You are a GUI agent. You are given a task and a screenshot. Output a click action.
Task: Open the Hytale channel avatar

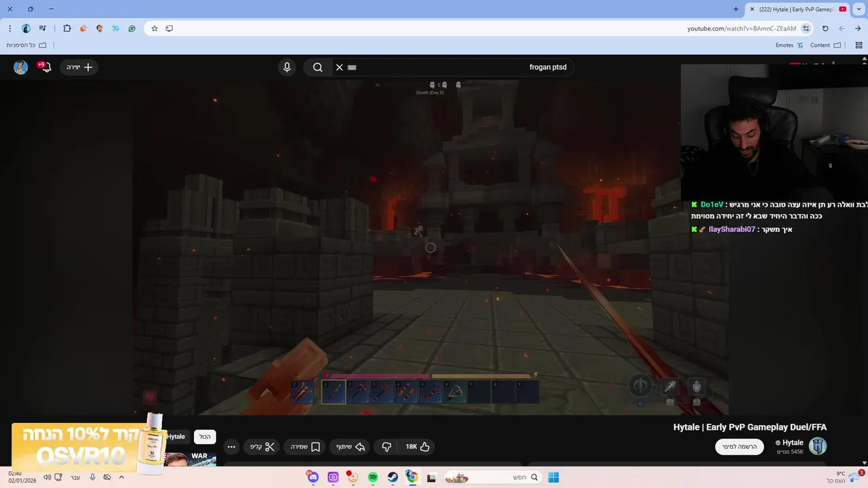coord(818,447)
